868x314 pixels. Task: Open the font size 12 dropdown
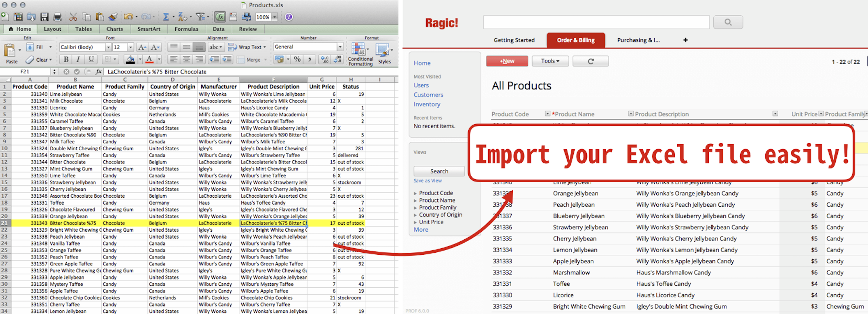click(x=131, y=47)
